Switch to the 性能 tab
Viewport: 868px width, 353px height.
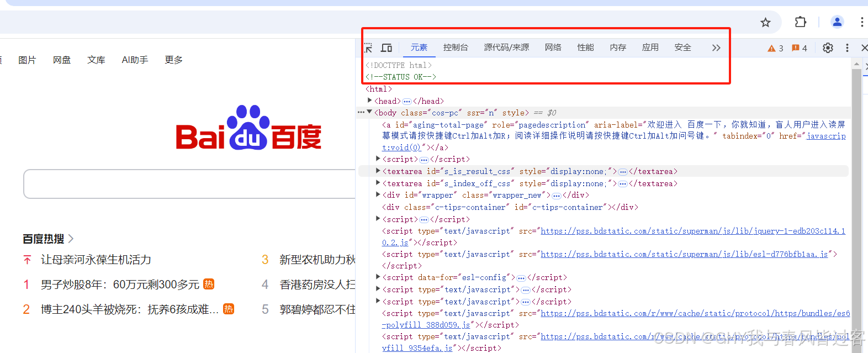(x=586, y=48)
